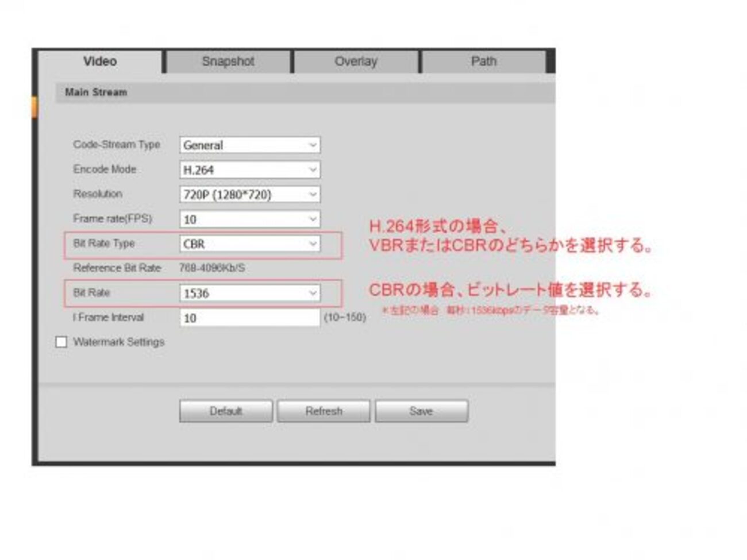The width and height of the screenshot is (747, 560).
Task: Click the Frame rate(FPS) label
Action: click(113, 219)
